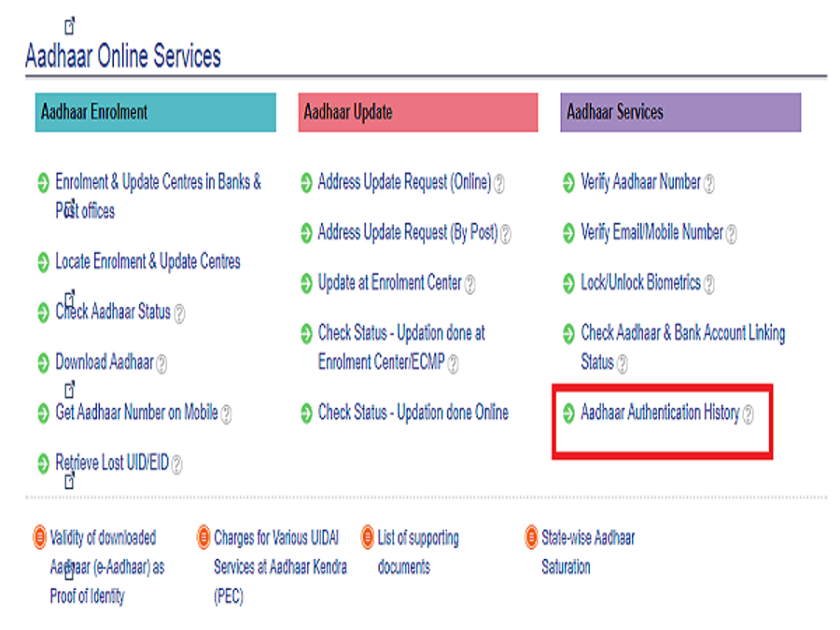Screen dimensions: 840x630
Task: Click orange icon beside State-wise Aadhaar Saturation
Action: [x=531, y=537]
